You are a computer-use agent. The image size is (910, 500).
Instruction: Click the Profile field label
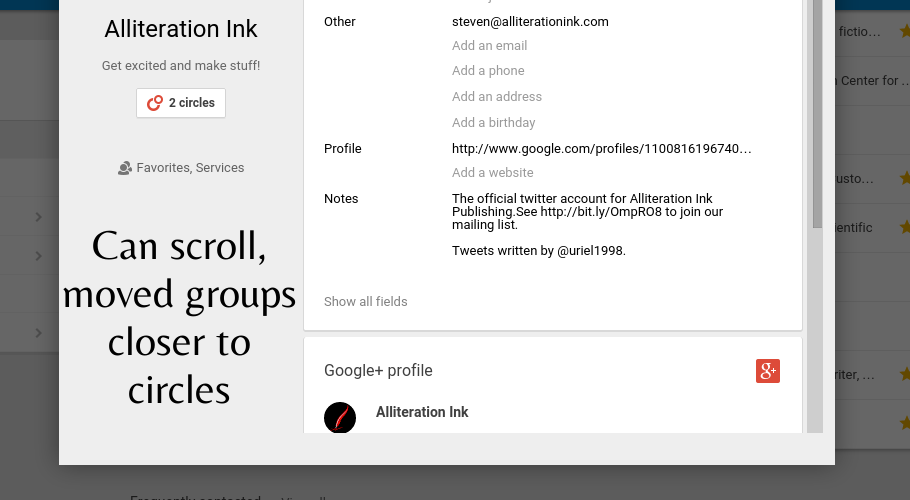[x=342, y=149]
